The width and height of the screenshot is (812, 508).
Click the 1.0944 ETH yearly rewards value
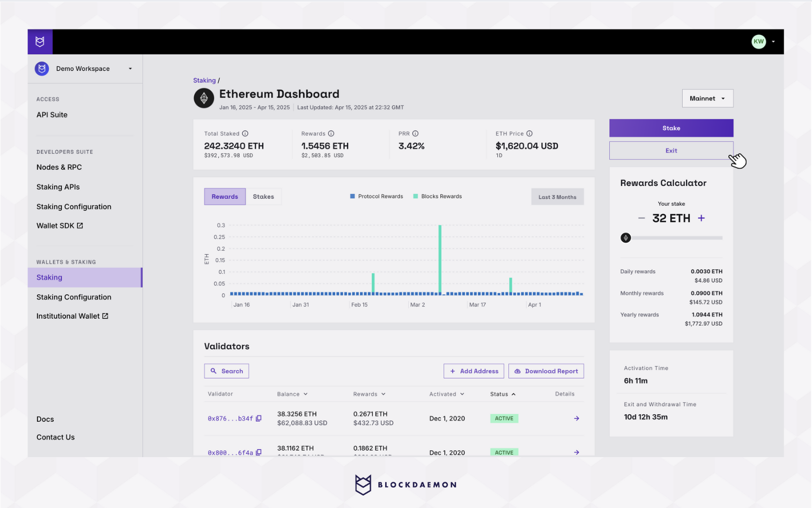click(x=707, y=315)
